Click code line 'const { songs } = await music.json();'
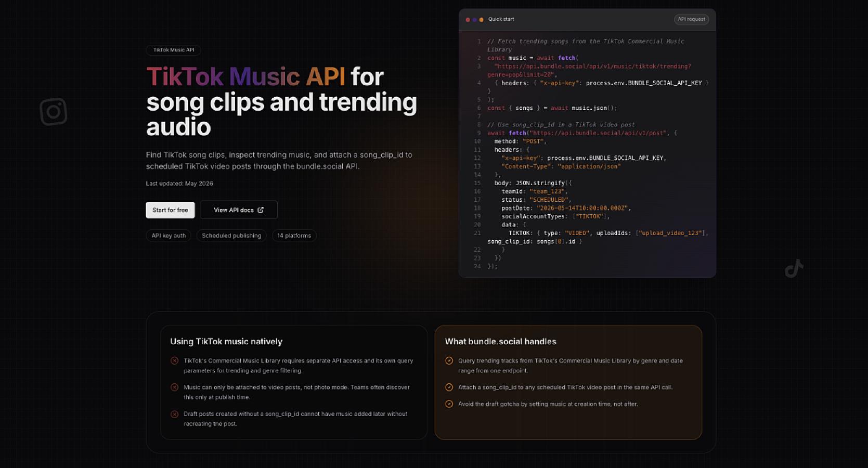The width and height of the screenshot is (868, 468). coord(552,108)
